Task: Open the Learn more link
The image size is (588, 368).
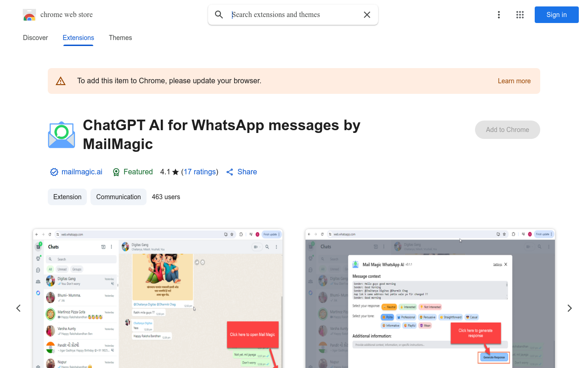Action: coord(514,81)
